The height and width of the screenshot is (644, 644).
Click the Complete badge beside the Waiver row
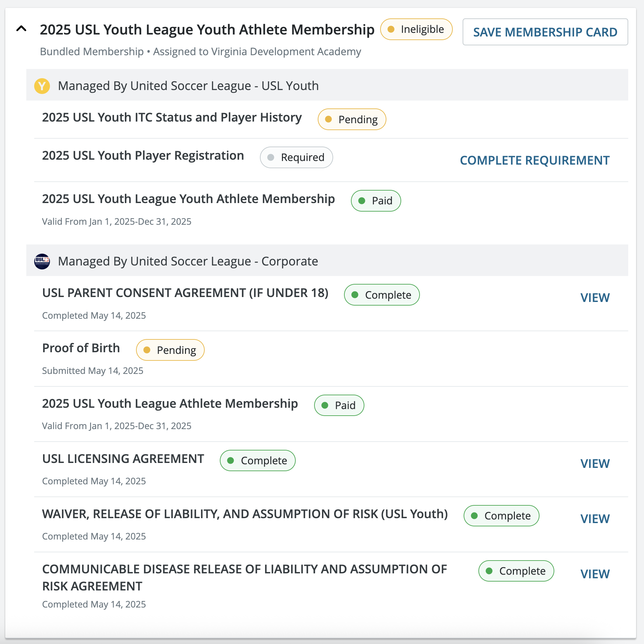[x=501, y=516]
